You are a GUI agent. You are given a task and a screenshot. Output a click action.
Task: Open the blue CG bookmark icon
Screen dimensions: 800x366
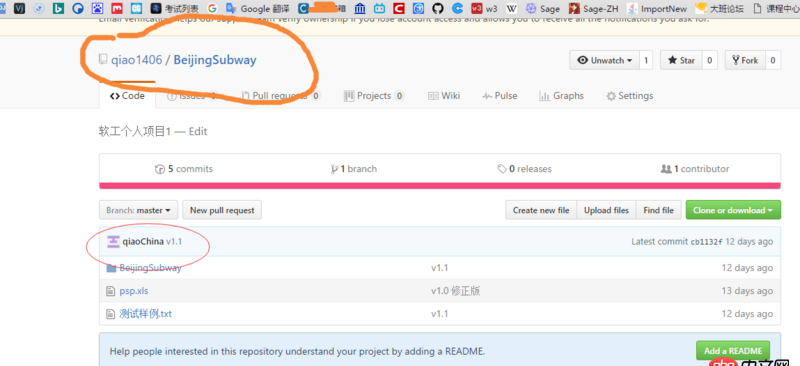pyautogui.click(x=136, y=8)
